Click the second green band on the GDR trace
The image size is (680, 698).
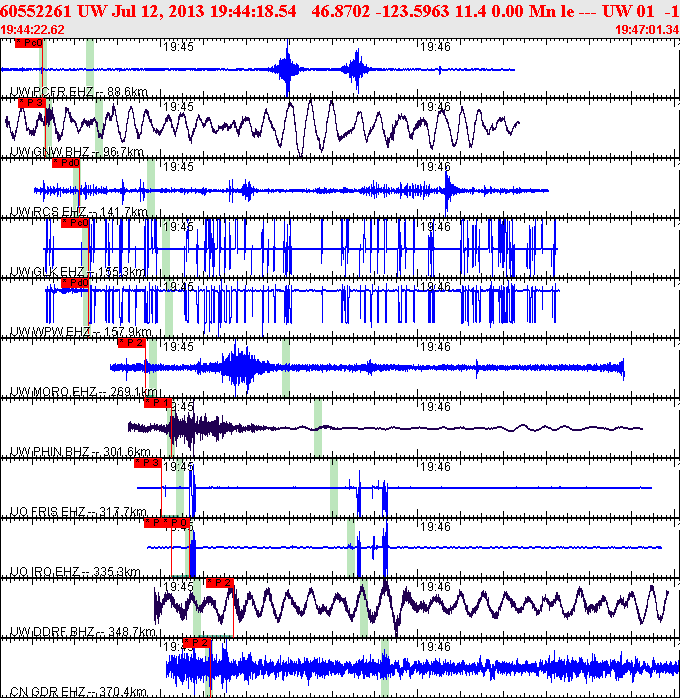[385, 668]
